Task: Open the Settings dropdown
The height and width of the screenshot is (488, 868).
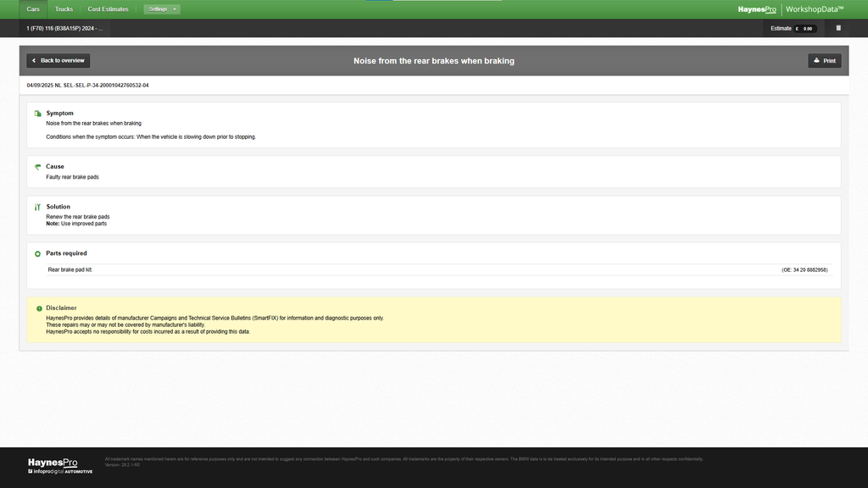Action: (x=162, y=9)
